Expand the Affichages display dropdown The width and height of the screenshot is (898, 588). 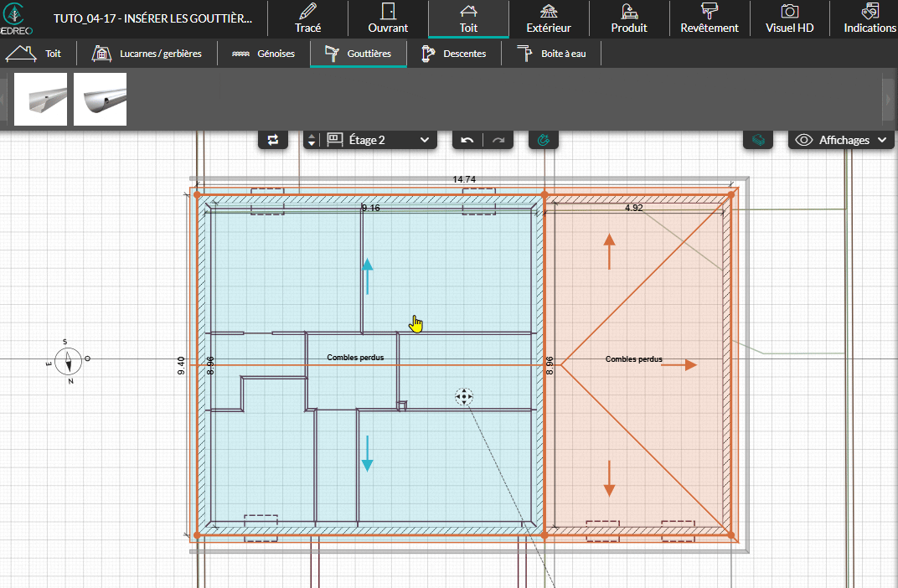pos(842,140)
